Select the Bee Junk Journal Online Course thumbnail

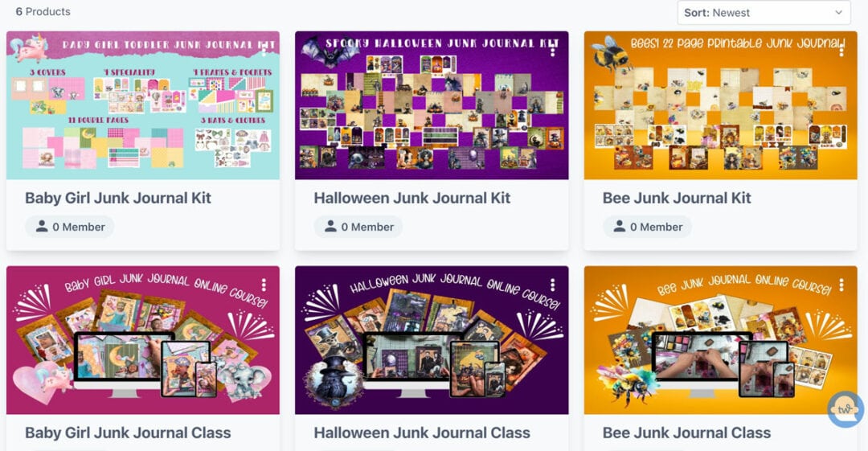(x=721, y=340)
